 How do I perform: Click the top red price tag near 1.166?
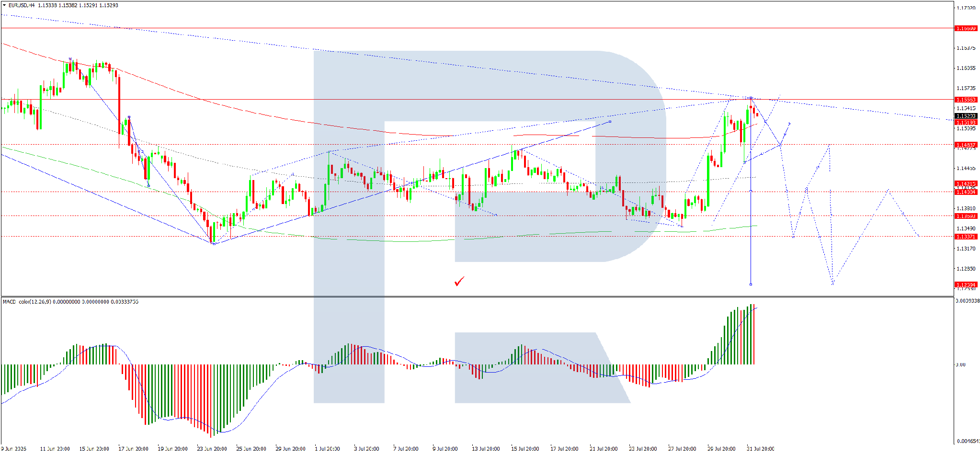[966, 28]
